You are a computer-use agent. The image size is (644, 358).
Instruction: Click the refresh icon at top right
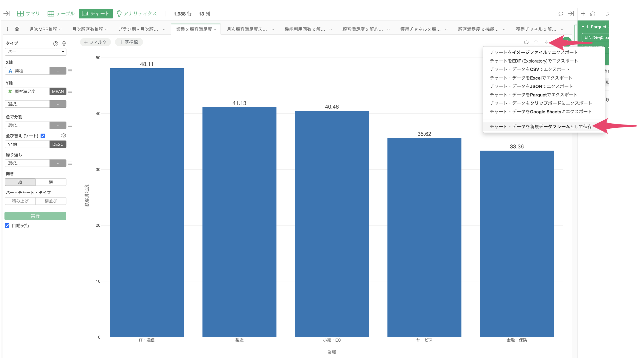pos(592,14)
